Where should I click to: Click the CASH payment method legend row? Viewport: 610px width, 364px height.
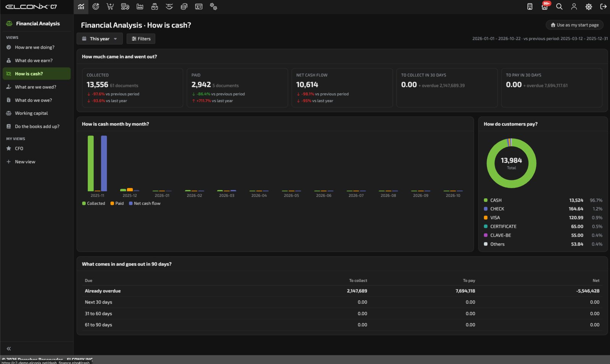pos(543,200)
